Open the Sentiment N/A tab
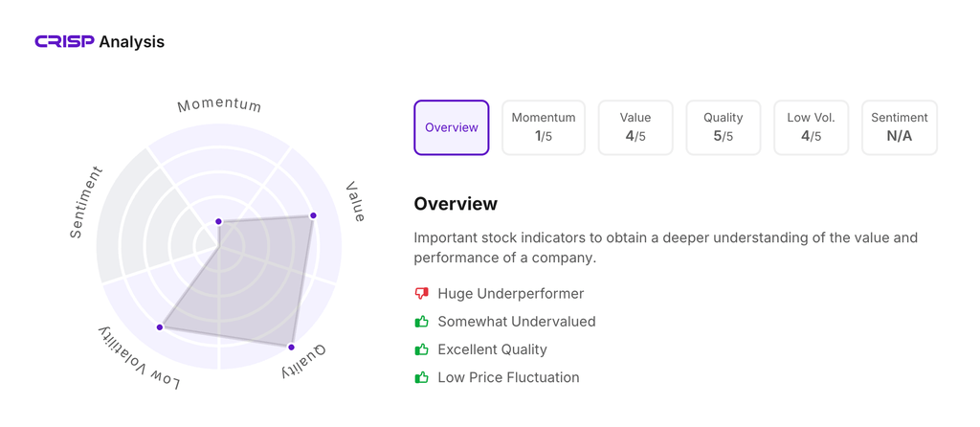The height and width of the screenshot is (427, 980). click(x=900, y=127)
